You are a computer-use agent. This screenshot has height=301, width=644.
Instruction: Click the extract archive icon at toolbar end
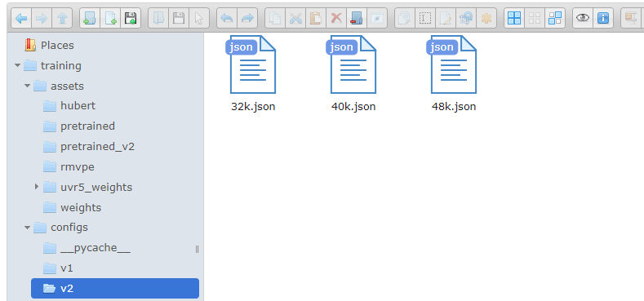(631, 18)
